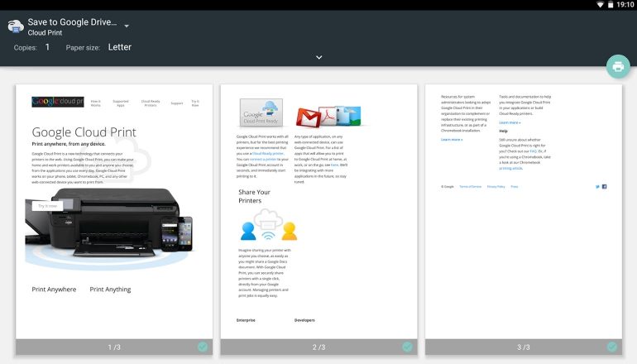Open the Save to Google Drive printer dropdown
This screenshot has height=364, width=637.
coord(127,26)
